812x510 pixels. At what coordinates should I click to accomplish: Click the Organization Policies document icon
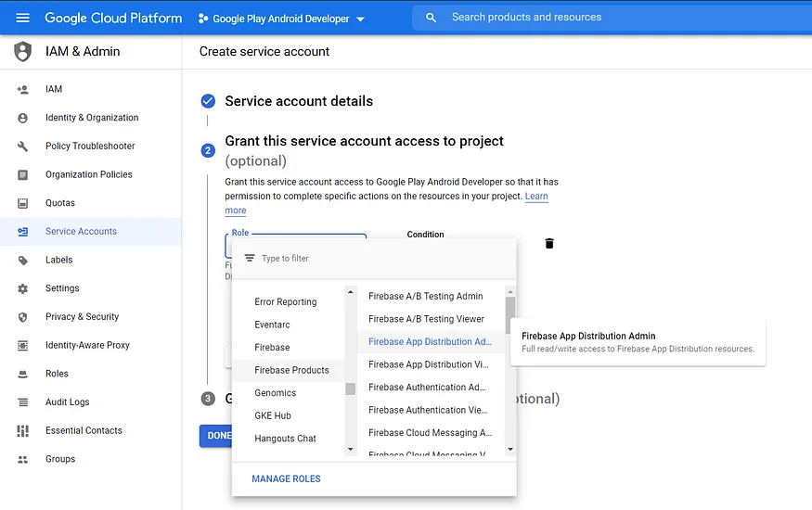(x=23, y=175)
